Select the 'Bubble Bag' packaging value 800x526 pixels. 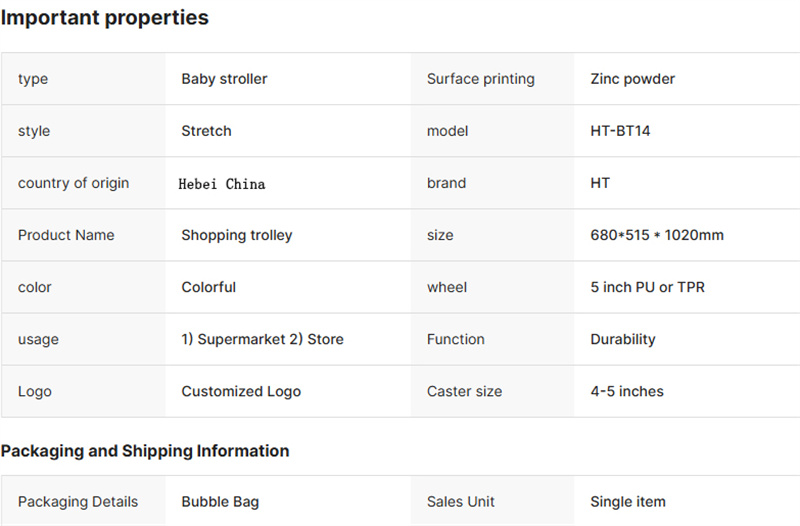[220, 502]
